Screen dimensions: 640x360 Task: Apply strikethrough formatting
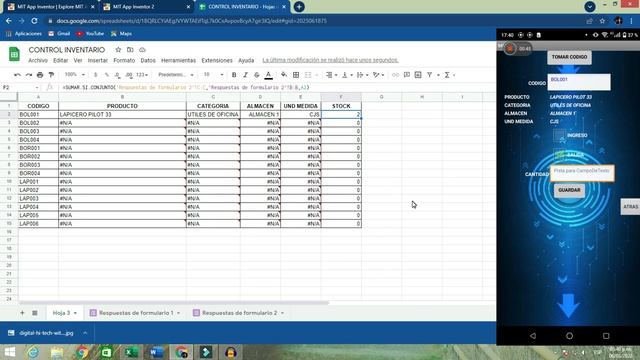[257, 75]
